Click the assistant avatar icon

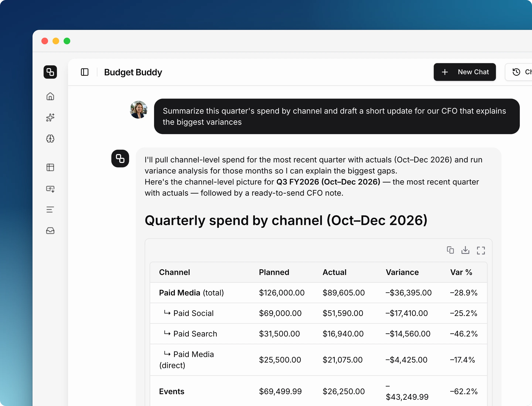pyautogui.click(x=120, y=159)
